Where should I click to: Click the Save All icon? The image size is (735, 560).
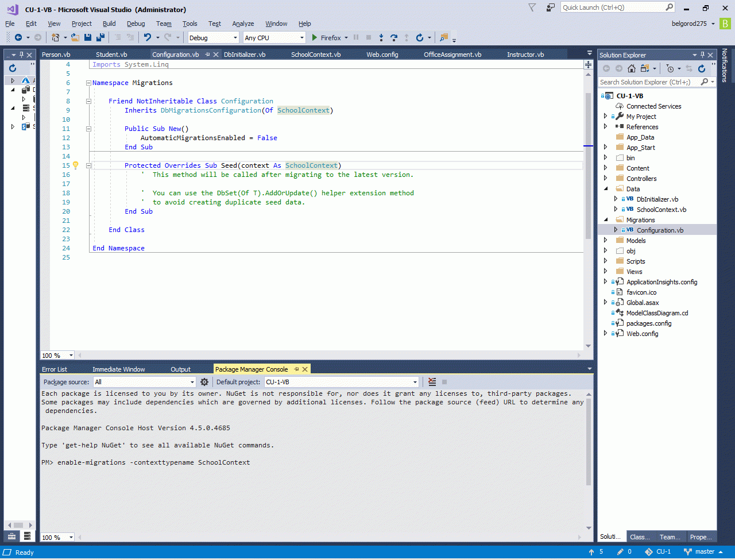click(100, 37)
